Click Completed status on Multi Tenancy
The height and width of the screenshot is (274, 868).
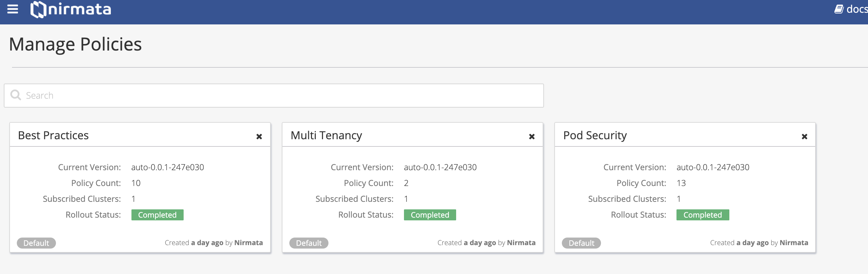coord(430,215)
